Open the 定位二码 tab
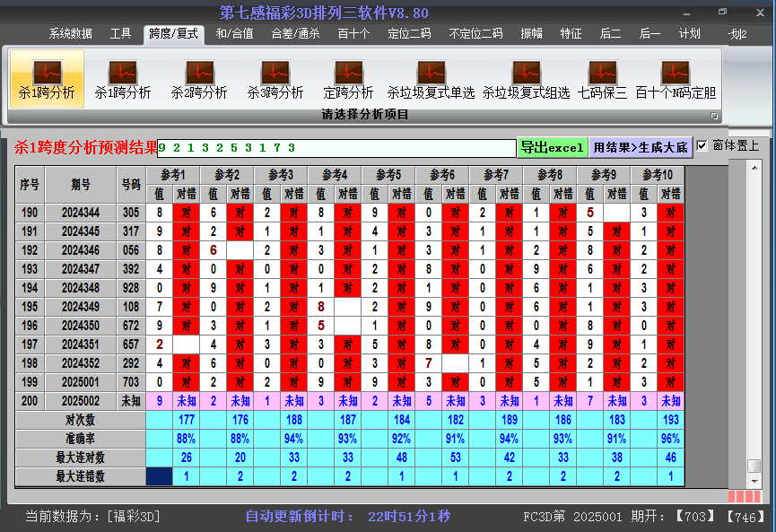 tap(409, 34)
